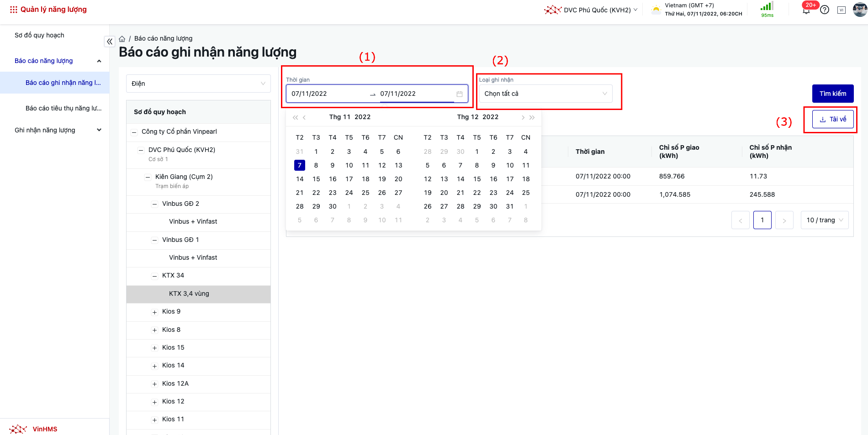The height and width of the screenshot is (435, 868).
Task: Open the app grid menu icon
Action: [x=14, y=10]
